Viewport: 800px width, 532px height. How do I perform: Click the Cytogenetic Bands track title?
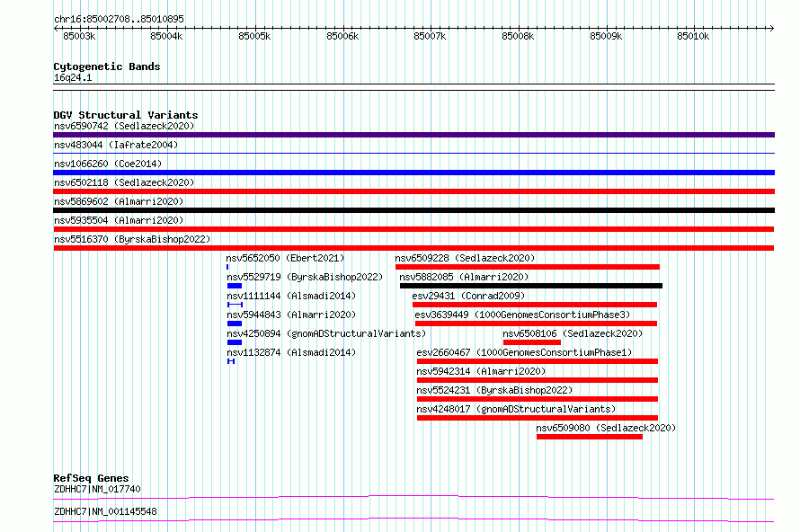pyautogui.click(x=107, y=66)
